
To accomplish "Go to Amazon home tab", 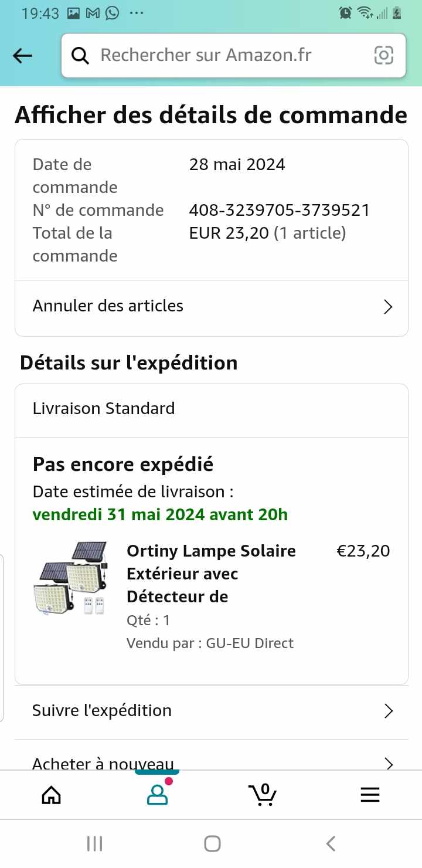I will click(x=52, y=795).
